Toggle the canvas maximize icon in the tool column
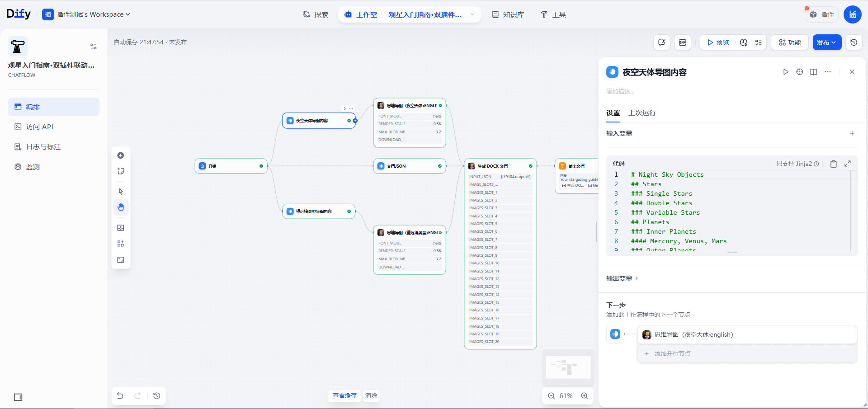Screen dimensions: 868x409 [x=121, y=260]
